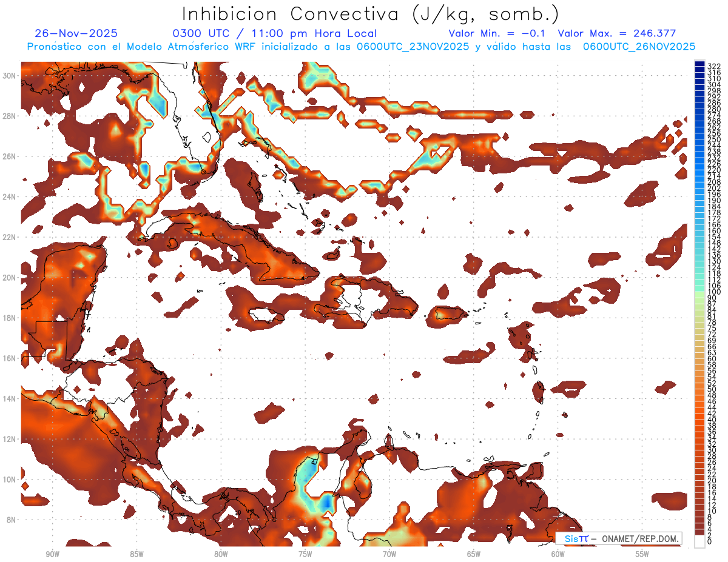The width and height of the screenshot is (728, 562).
Task: Click the "10N" latitude label
Action: 10,479
